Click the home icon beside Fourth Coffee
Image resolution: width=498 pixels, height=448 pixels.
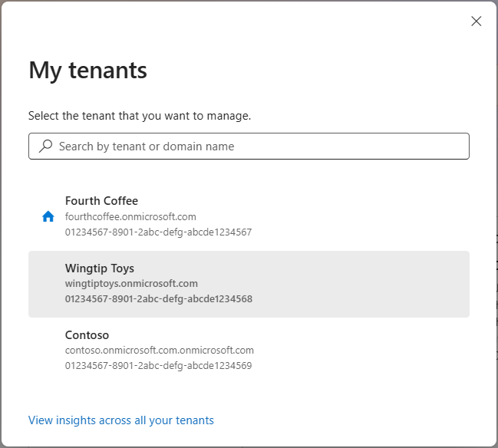[x=48, y=216]
